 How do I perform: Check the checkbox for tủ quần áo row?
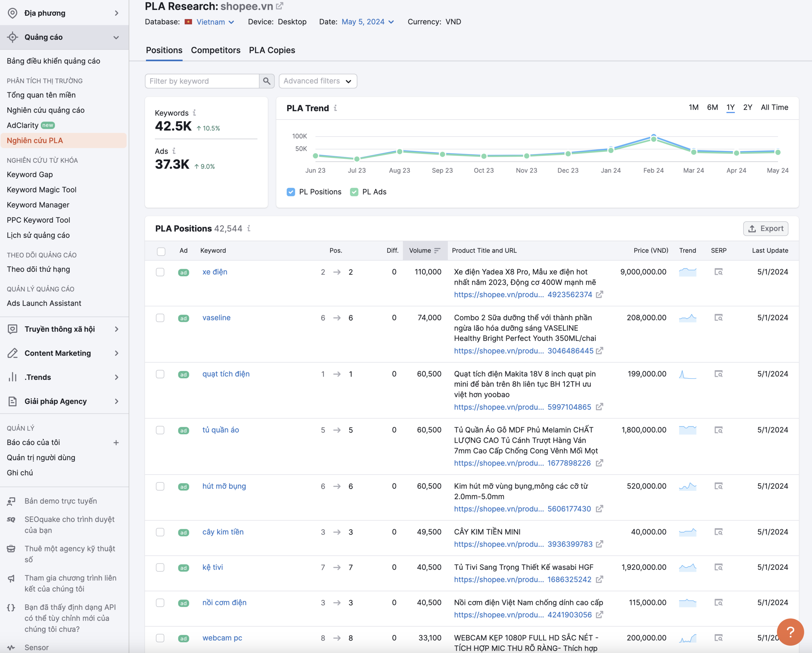(160, 430)
